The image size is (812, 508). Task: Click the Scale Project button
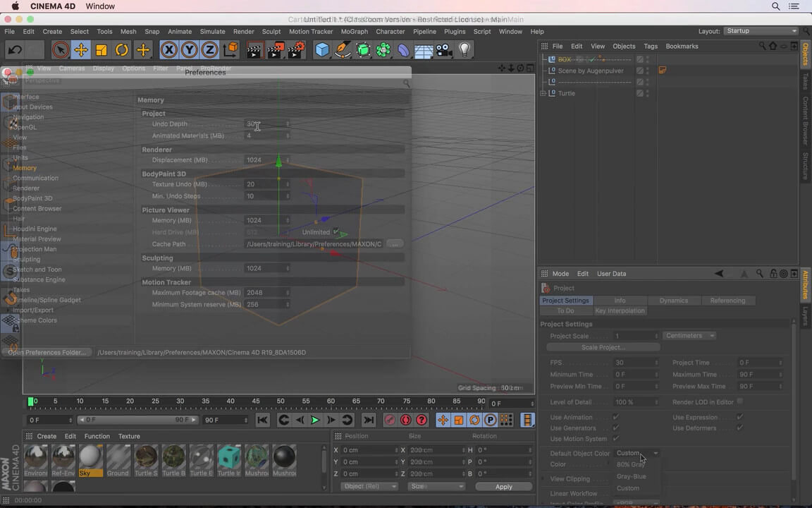(x=603, y=347)
